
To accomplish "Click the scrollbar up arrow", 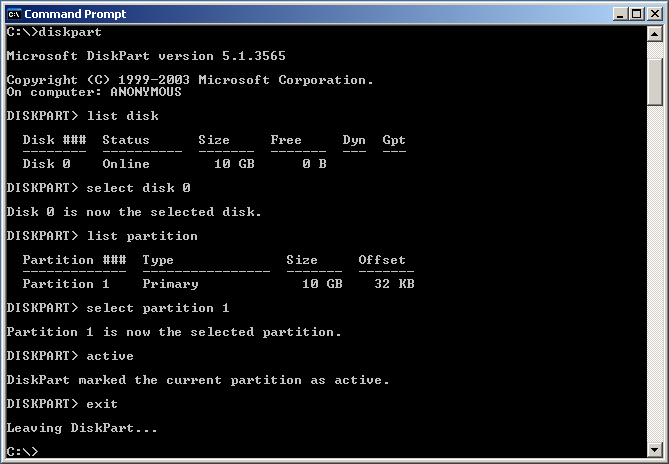I will point(655,32).
